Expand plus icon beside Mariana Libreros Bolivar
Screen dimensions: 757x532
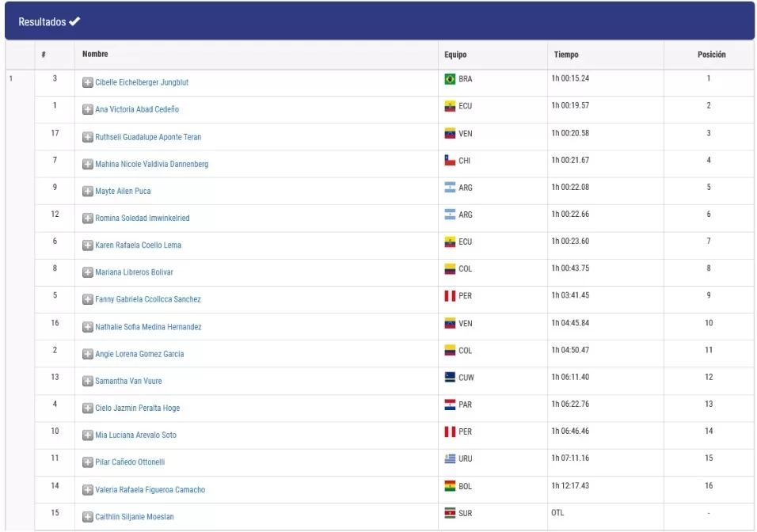point(87,272)
